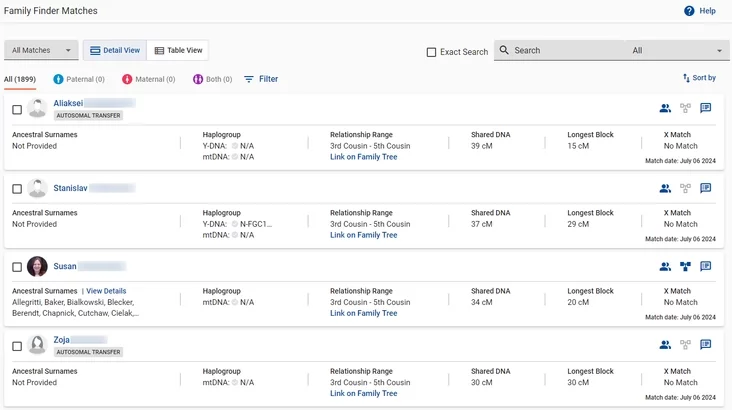732x410 pixels.
Task: Open Zoja's family tree icon
Action: coord(685,345)
